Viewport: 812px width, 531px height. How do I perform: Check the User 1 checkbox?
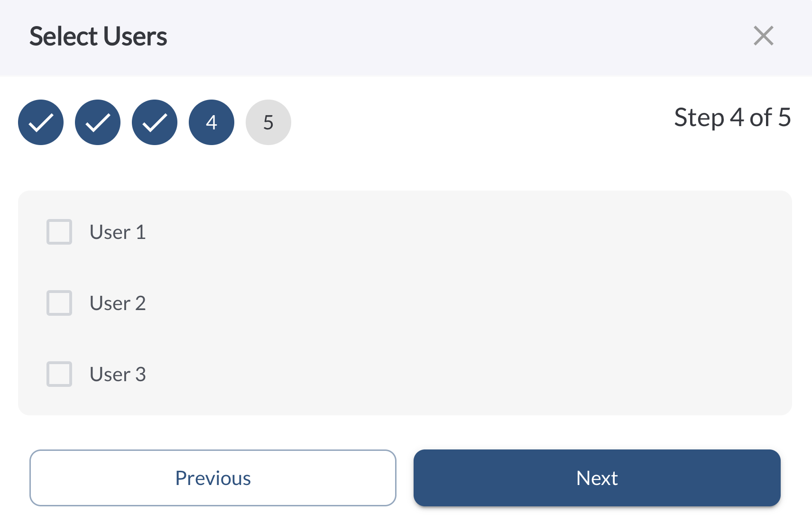59,232
